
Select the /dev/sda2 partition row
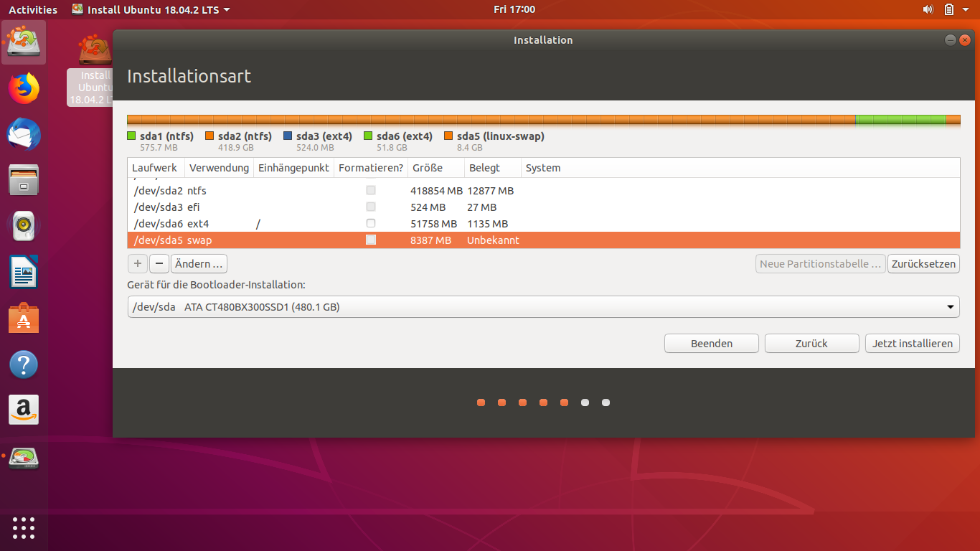pyautogui.click(x=543, y=191)
